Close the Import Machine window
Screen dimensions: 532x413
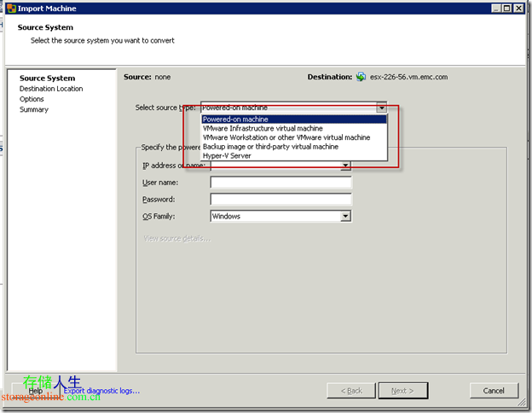[x=518, y=9]
